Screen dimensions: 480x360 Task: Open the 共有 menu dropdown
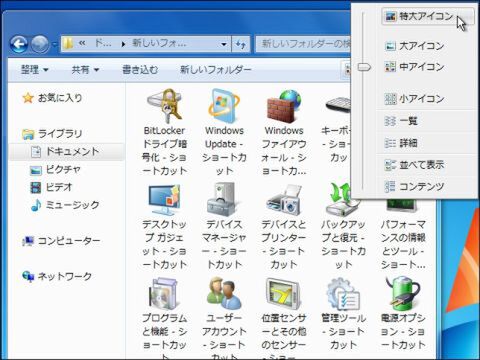pyautogui.click(x=85, y=70)
